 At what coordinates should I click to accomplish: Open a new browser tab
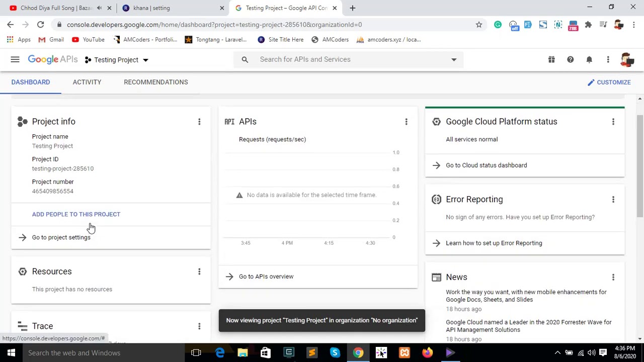click(x=352, y=8)
